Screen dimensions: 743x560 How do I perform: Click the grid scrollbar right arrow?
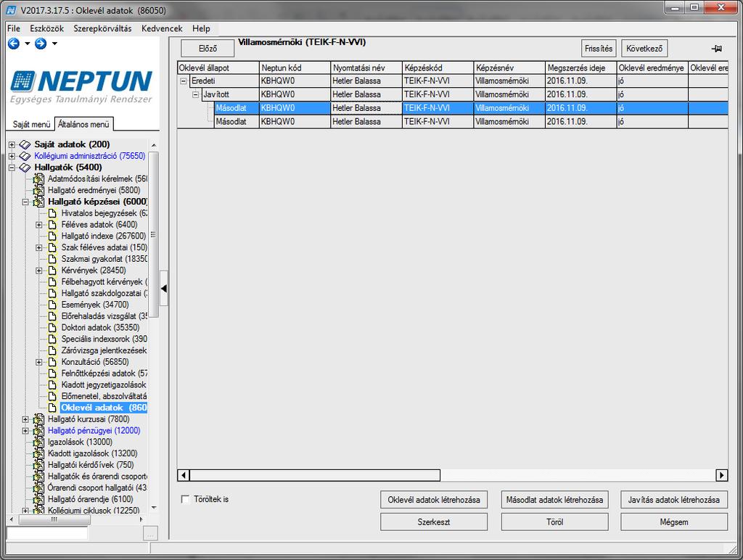click(x=722, y=474)
